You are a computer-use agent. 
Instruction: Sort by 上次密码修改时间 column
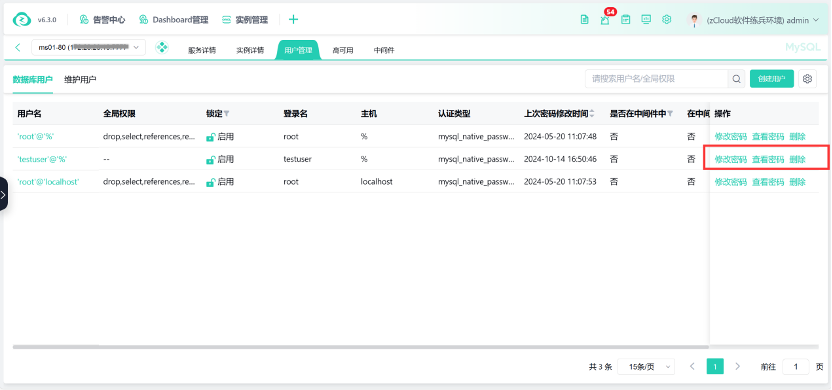point(592,114)
